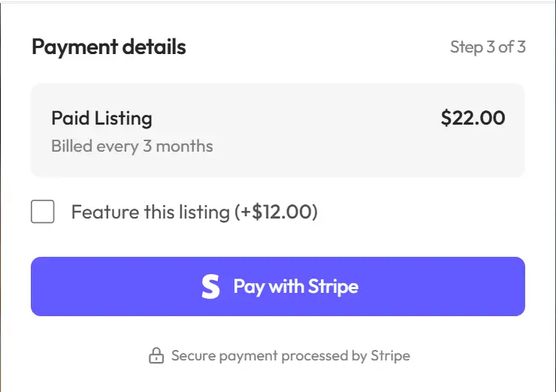Click the "Feature this listing" label text
The width and height of the screenshot is (556, 392).
[x=150, y=213]
